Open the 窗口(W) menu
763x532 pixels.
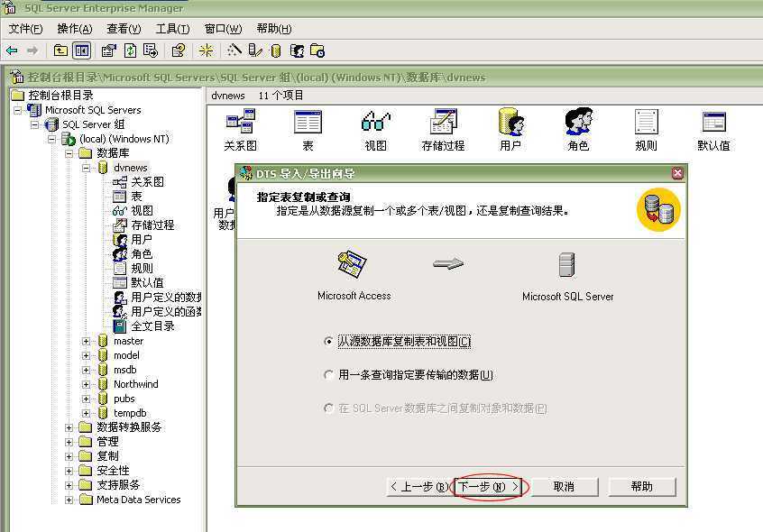(x=223, y=29)
